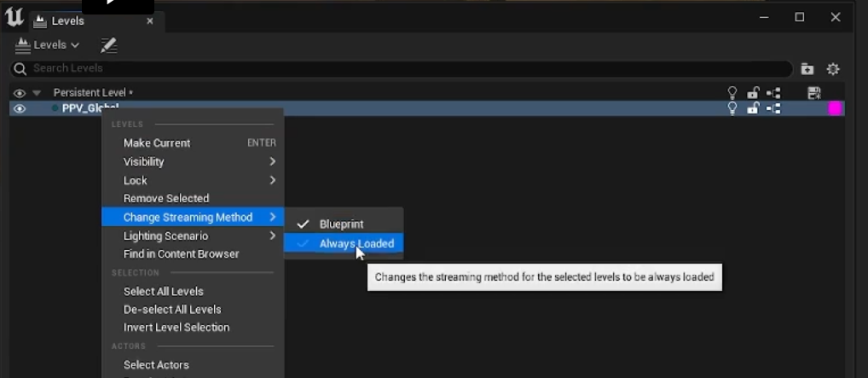868x378 pixels.
Task: Toggle PPV_Global level visibility eye
Action: (20, 108)
